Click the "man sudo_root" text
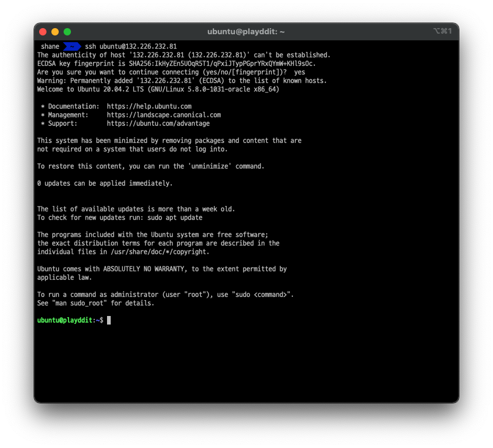 click(80, 303)
